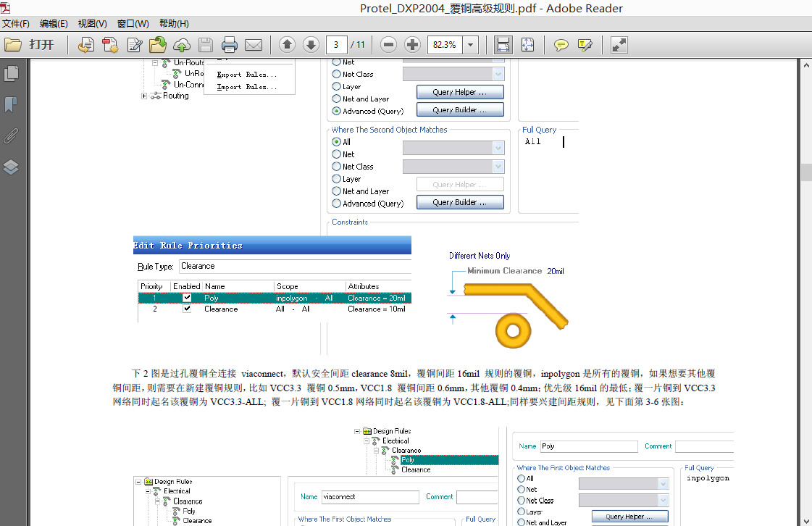
Task: Collapse Electrical node in bottom-left tree
Action: (148, 491)
